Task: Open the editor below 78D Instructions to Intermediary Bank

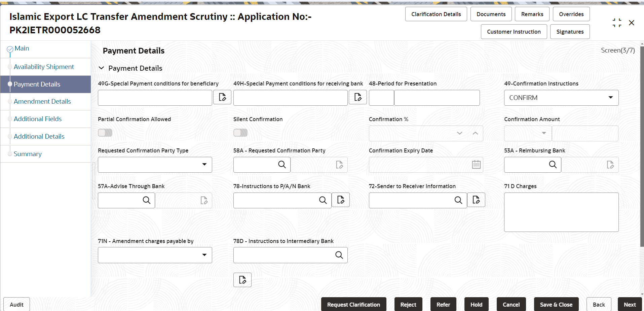Action: (242, 280)
